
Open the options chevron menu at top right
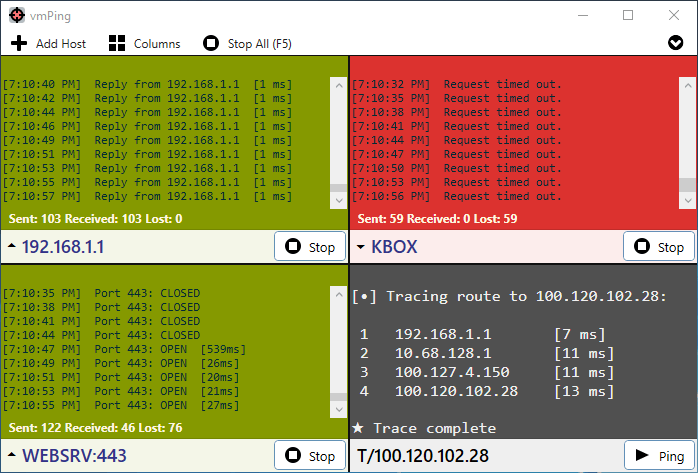676,43
